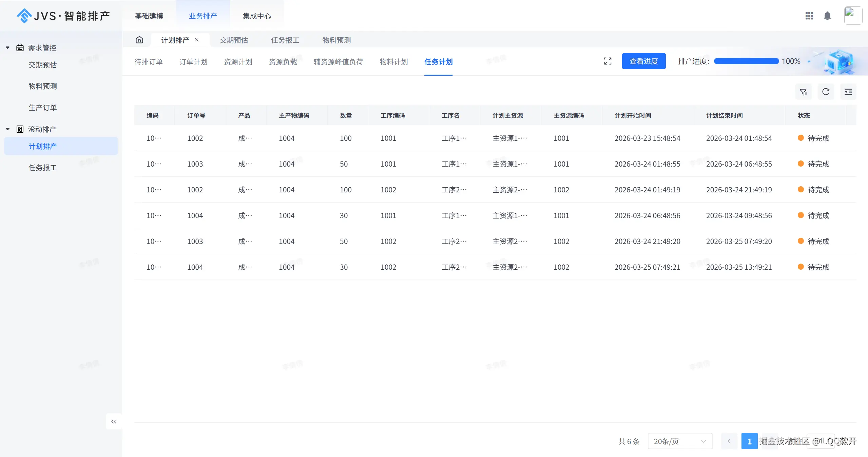Close the 计划排产 tab
868x457 pixels.
[x=197, y=40]
